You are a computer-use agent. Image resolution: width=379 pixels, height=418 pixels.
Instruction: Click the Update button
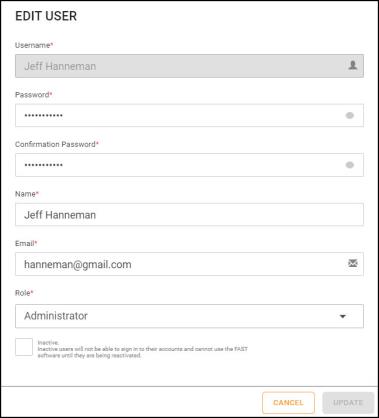(x=348, y=403)
